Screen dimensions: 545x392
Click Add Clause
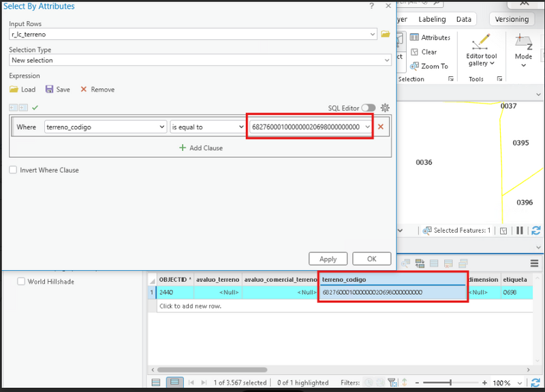pyautogui.click(x=201, y=148)
